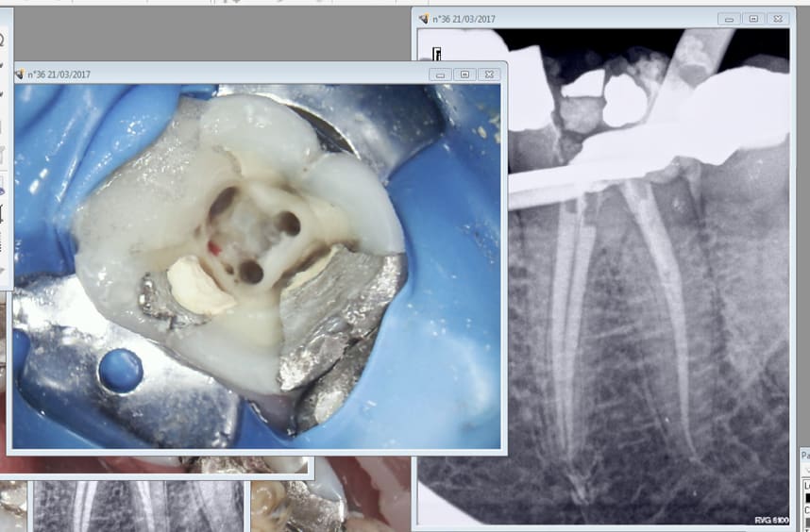Minimize the tooth photo window

(441, 74)
